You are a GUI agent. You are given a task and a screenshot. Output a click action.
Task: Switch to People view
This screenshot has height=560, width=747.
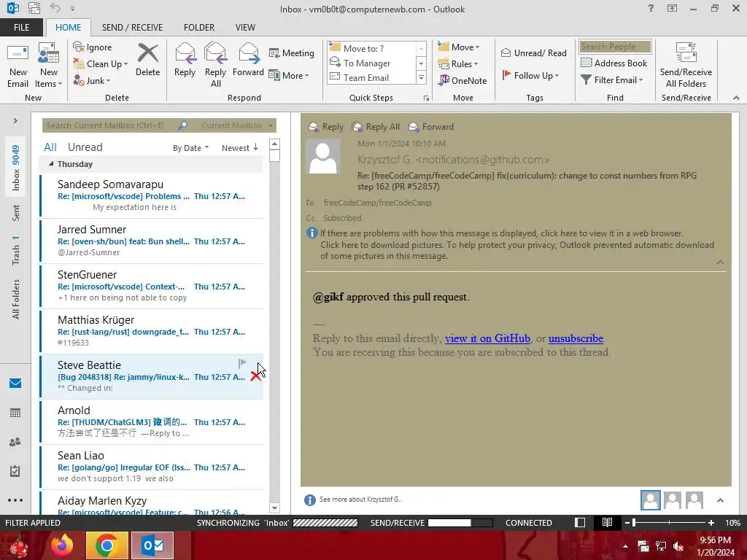click(x=15, y=442)
